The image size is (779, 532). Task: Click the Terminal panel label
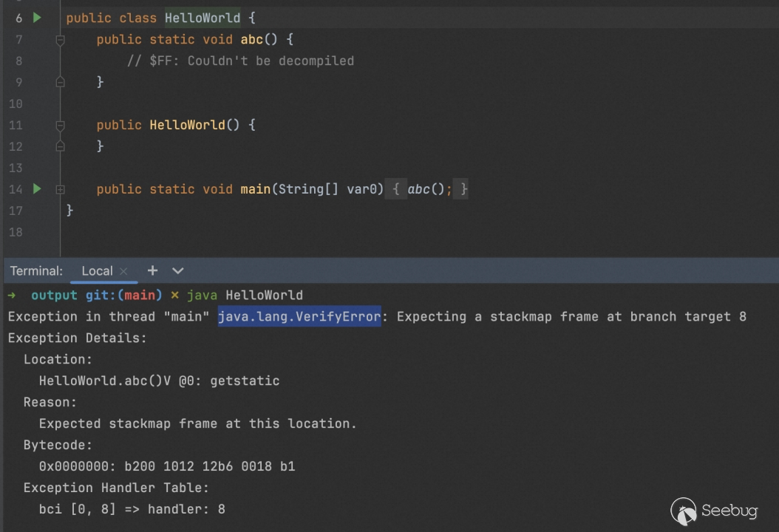(36, 271)
